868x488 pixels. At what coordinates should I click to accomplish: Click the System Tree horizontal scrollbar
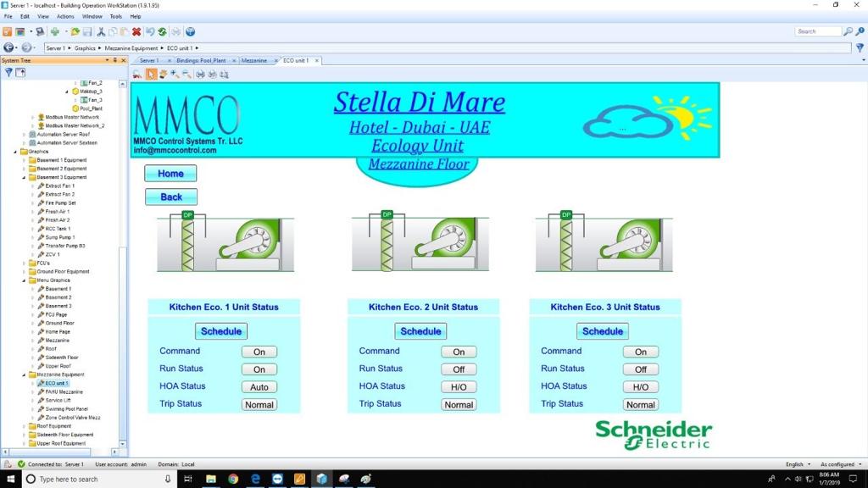pos(60,452)
